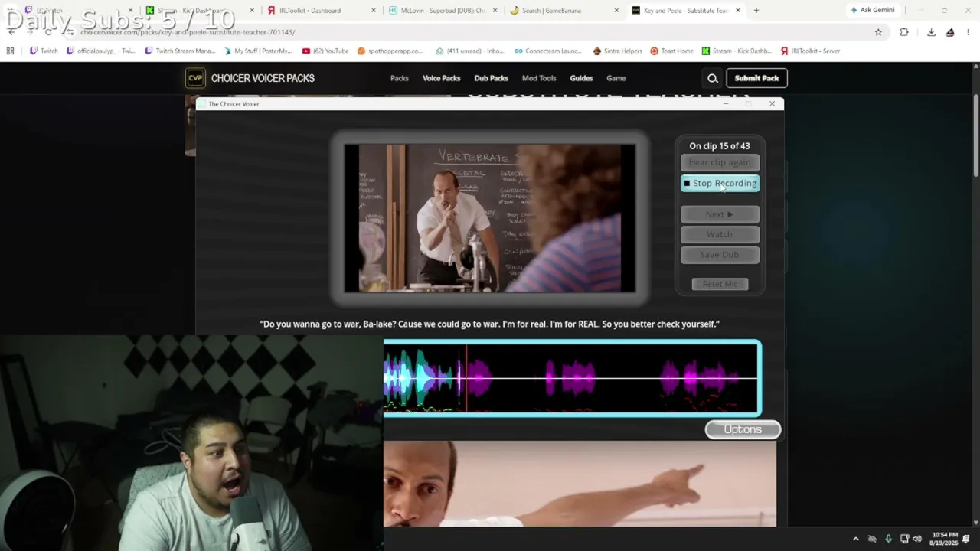Open the Options button below the waveform
This screenshot has height=551, width=980.
(x=743, y=429)
